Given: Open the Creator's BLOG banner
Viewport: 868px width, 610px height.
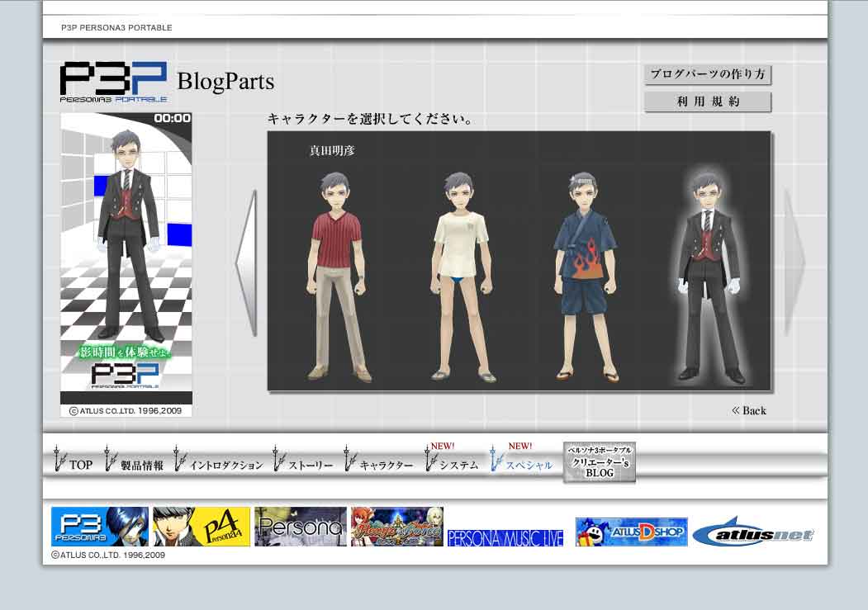Looking at the screenshot, I should click(x=600, y=462).
